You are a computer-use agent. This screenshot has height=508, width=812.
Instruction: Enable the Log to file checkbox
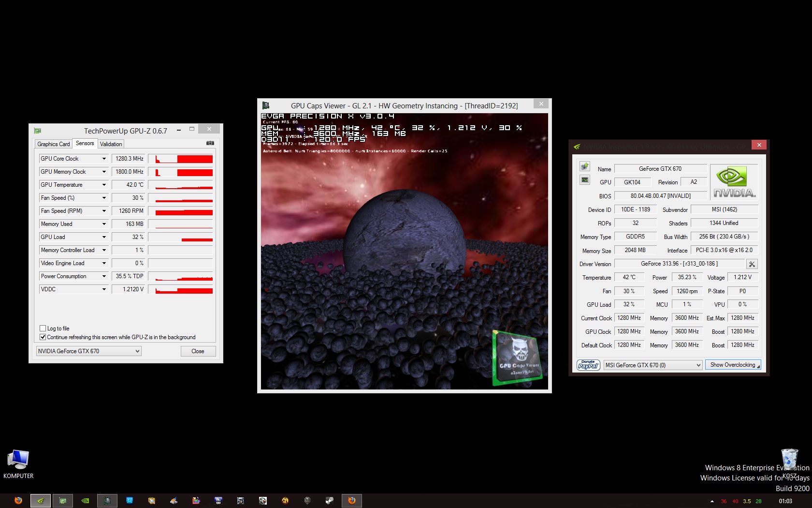click(43, 329)
